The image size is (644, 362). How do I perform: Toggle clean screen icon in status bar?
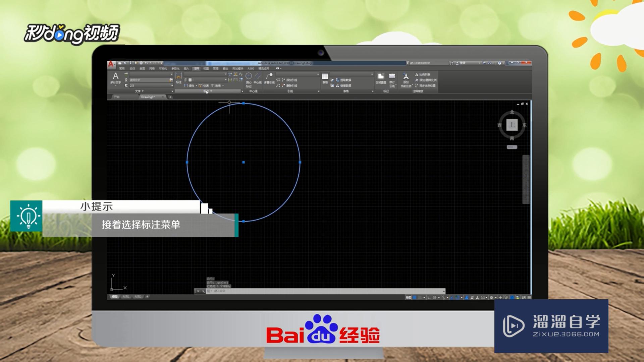point(524,297)
